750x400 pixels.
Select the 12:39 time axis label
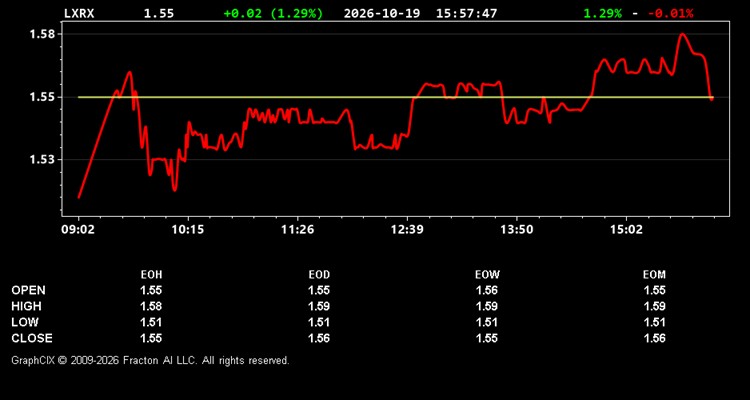pyautogui.click(x=407, y=230)
